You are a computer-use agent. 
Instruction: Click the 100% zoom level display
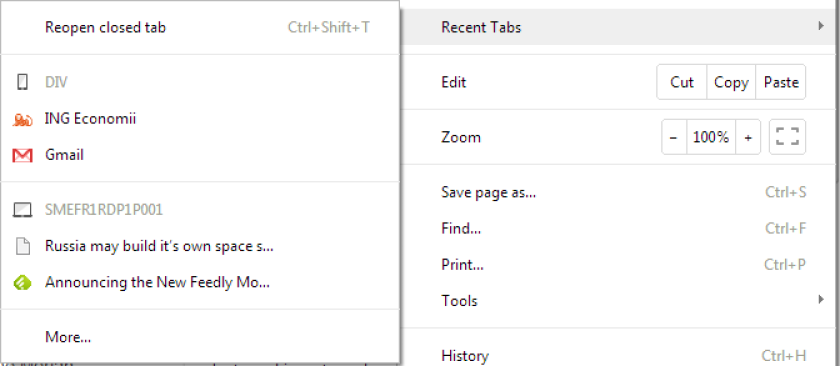711,137
